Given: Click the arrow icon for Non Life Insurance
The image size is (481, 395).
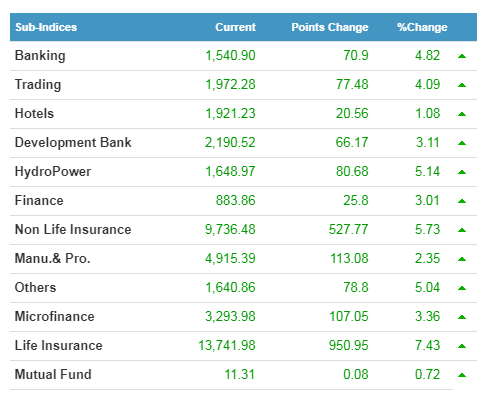Looking at the screenshot, I should coord(462,230).
